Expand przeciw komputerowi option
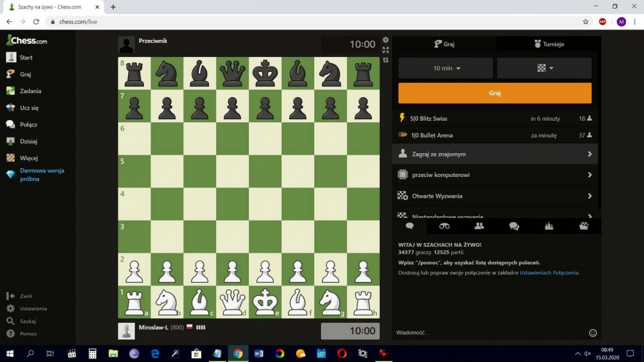 (495, 175)
